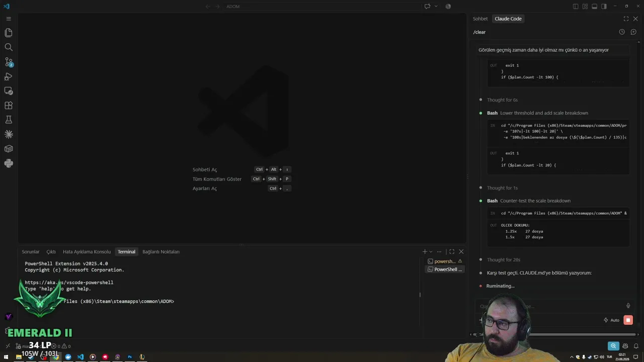This screenshot has width=644, height=362.
Task: Expand the new terminal profile dropdown
Action: tap(431, 252)
